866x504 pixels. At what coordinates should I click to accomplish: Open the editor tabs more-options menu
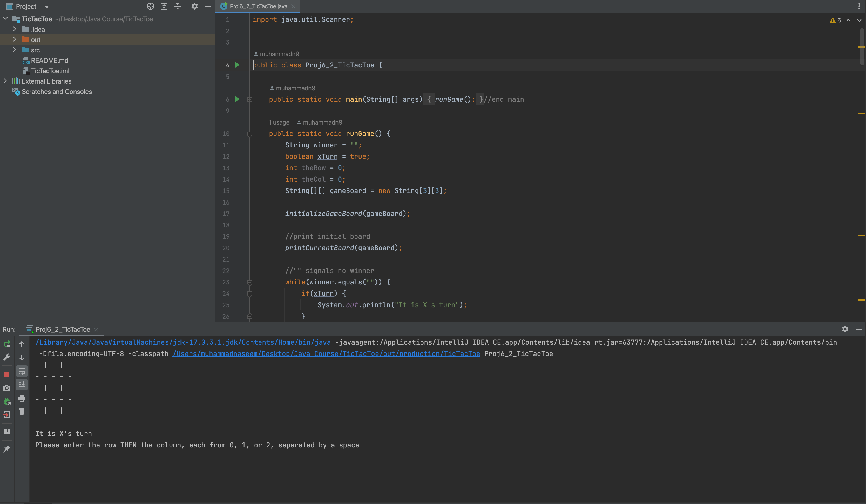pos(859,6)
